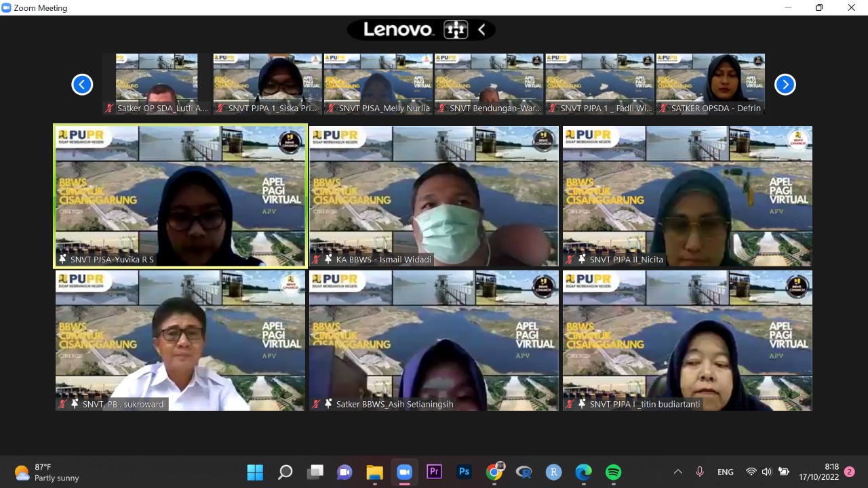Open Microsoft Teams Chat from the taskbar
This screenshot has height=488, width=868.
tap(344, 472)
